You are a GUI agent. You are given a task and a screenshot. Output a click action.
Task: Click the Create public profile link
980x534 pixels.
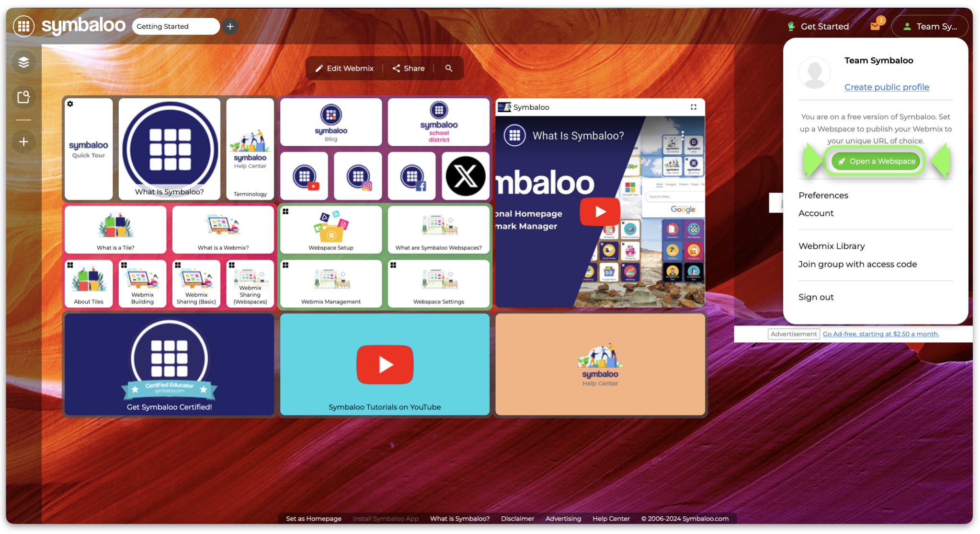pos(887,87)
